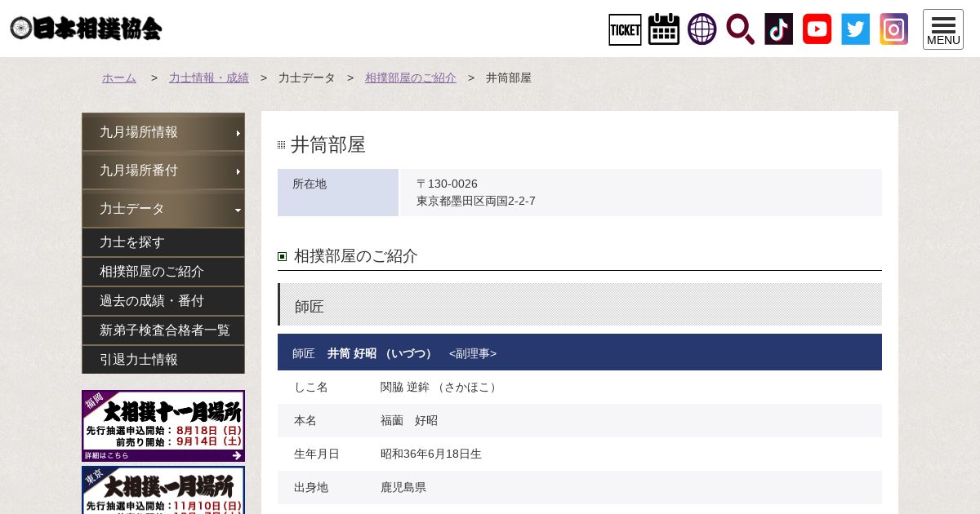Click 井筒部屋 breadcrumb text

pyautogui.click(x=509, y=78)
